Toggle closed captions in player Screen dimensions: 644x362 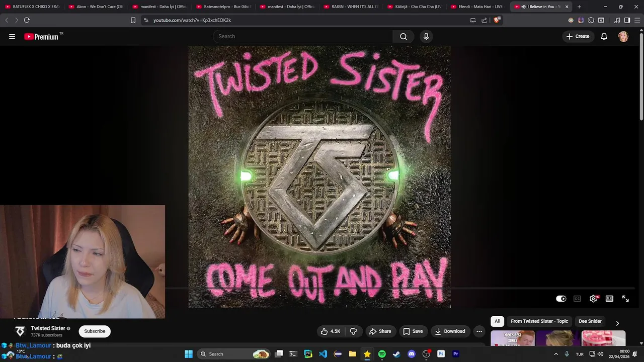577,299
